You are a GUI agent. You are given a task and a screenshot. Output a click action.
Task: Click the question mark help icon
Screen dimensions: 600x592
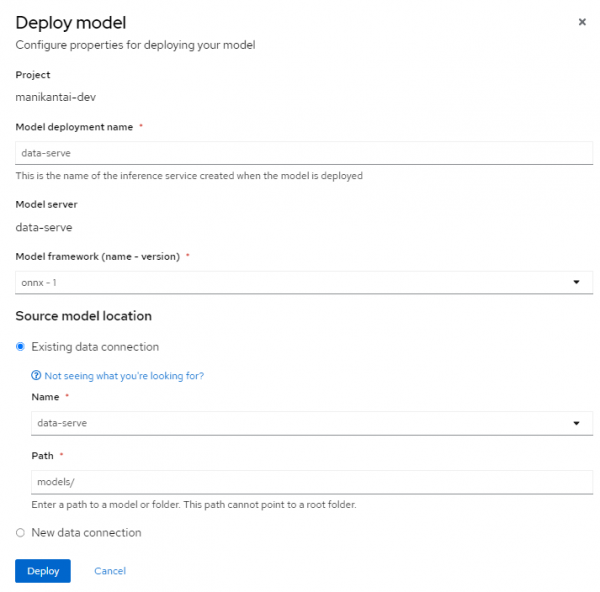36,376
